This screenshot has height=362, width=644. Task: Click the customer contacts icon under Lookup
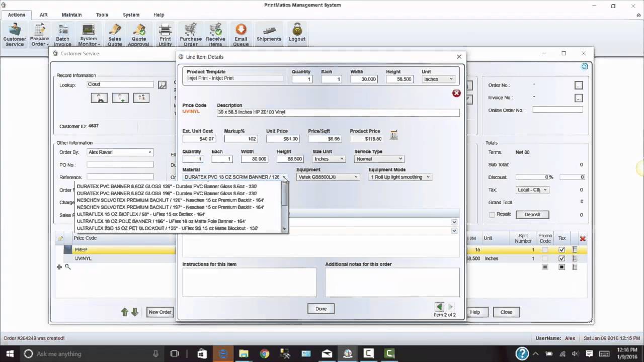(141, 98)
